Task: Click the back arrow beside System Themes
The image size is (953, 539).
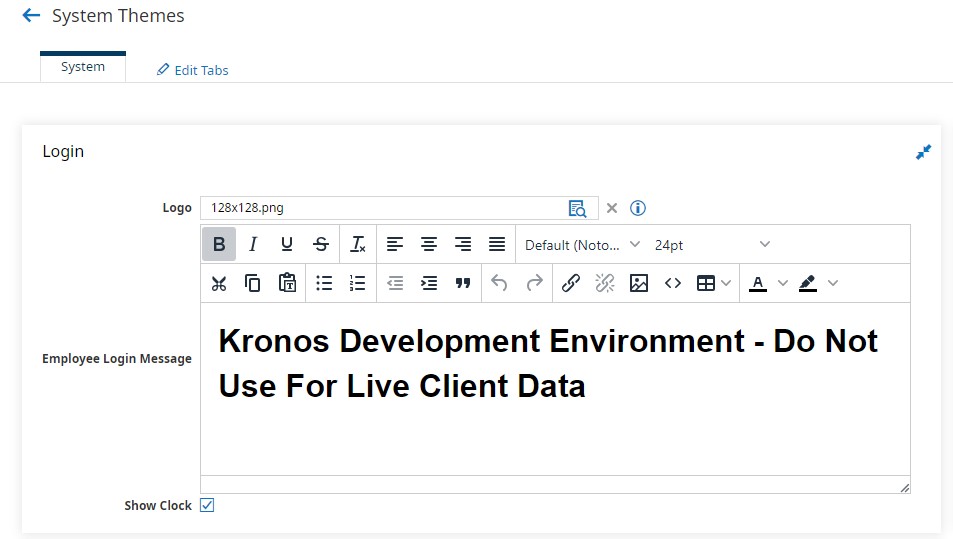Action: 31,16
